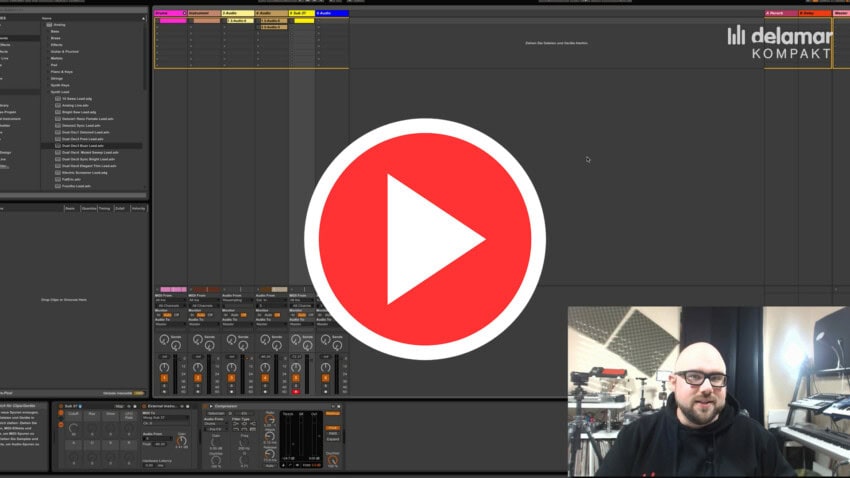Turn off the Compressor device activator
Screen dimensions: 850x478
click(205, 406)
